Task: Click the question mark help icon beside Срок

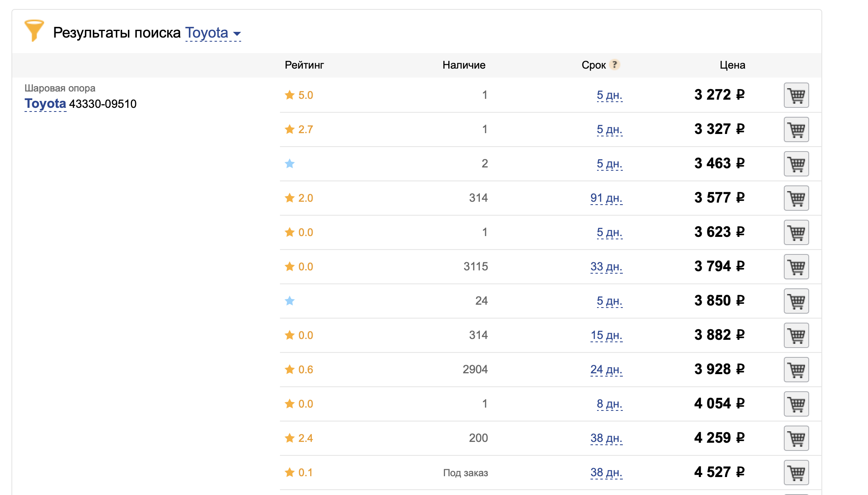Action: point(614,65)
